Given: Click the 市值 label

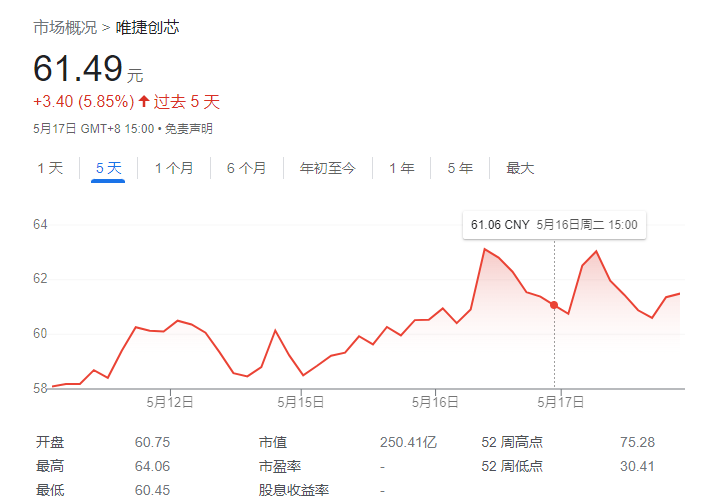Looking at the screenshot, I should pos(273,443).
